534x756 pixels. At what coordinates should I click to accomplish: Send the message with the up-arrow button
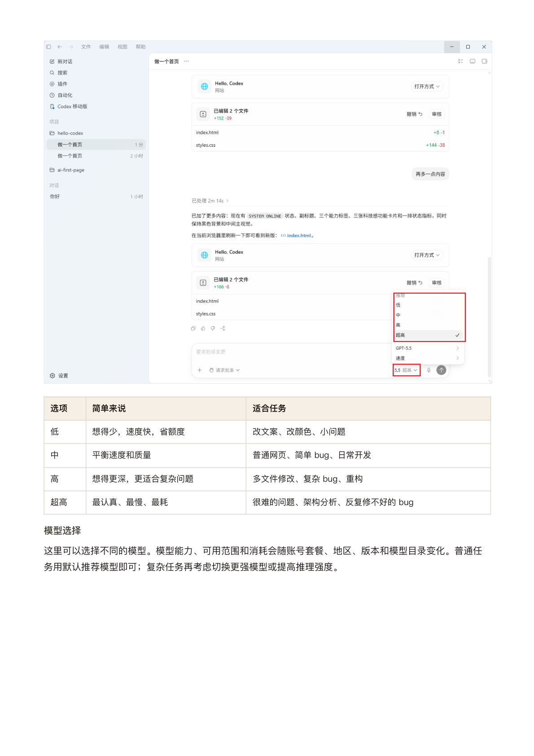tap(442, 370)
